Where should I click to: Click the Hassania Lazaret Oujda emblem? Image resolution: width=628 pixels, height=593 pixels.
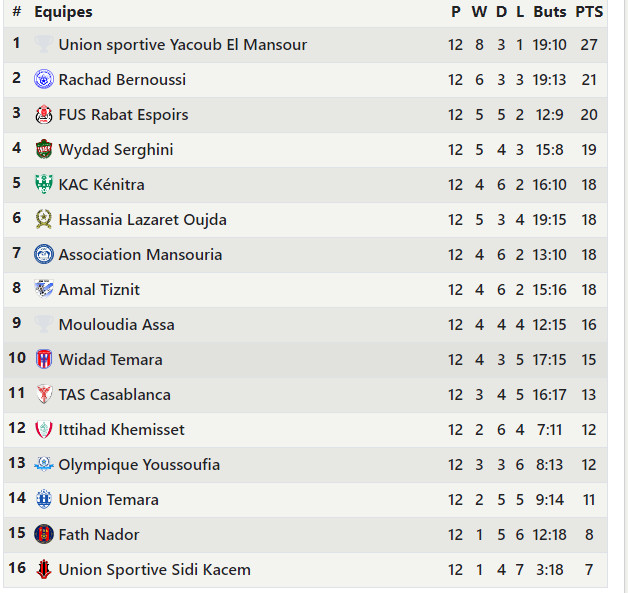click(43, 219)
